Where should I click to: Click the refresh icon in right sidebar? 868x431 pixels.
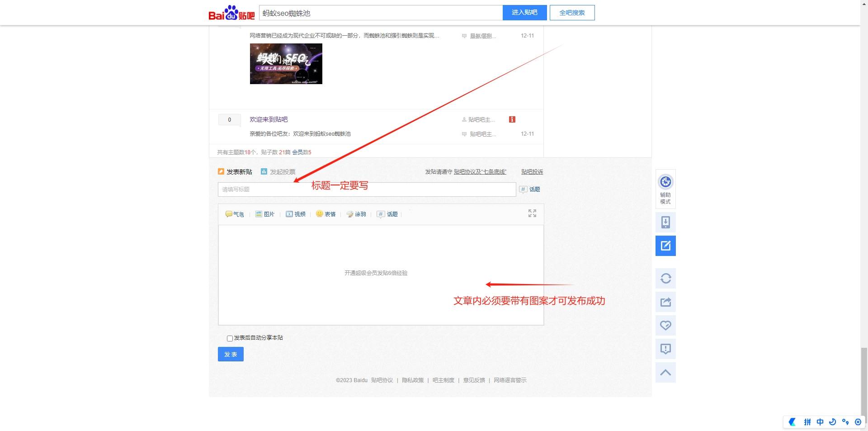coord(665,278)
